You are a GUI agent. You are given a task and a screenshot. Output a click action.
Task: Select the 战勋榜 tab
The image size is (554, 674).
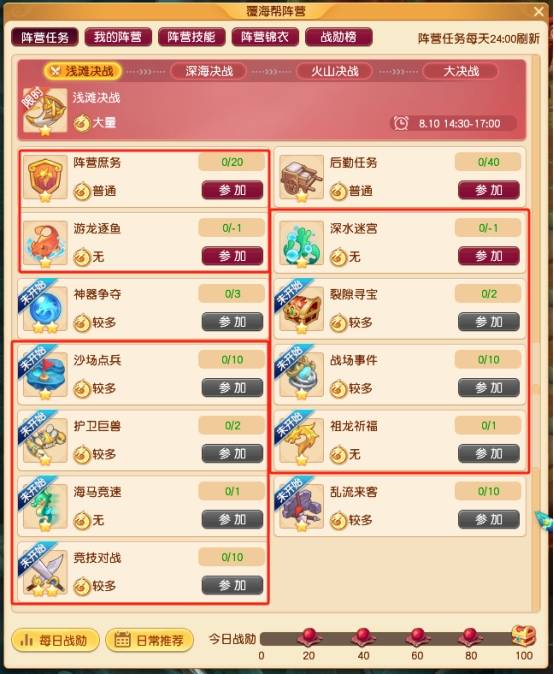tap(339, 37)
